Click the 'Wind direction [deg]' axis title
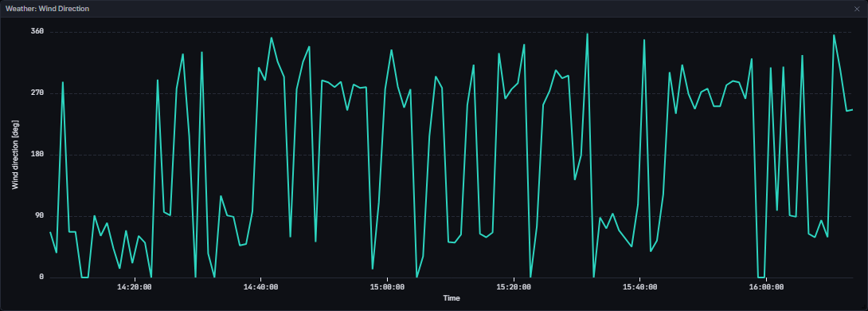This screenshot has width=868, height=311. (15, 155)
